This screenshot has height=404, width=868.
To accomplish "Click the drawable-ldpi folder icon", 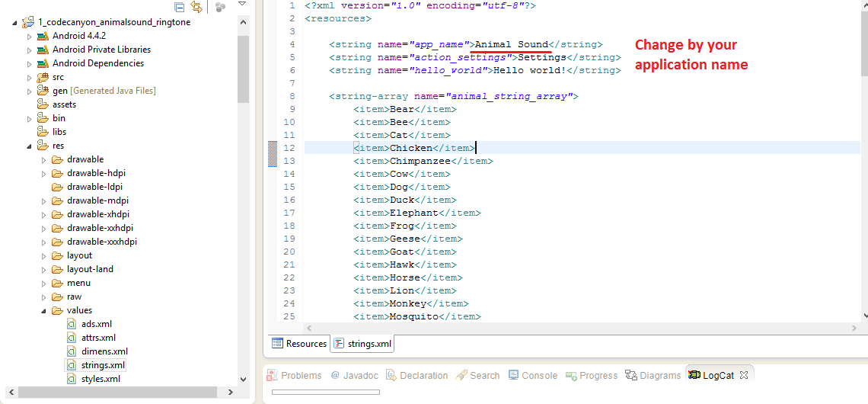I will pos(58,187).
